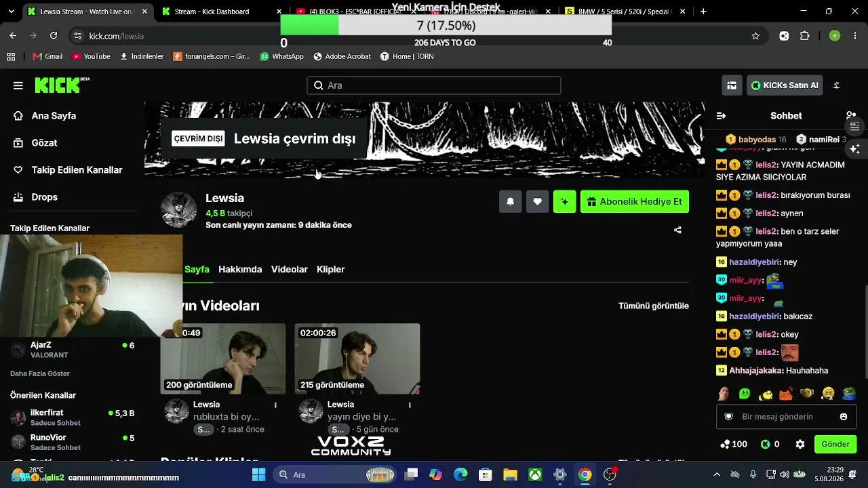The height and width of the screenshot is (488, 868).
Task: Open the emoji picker in chat input
Action: coord(844,417)
